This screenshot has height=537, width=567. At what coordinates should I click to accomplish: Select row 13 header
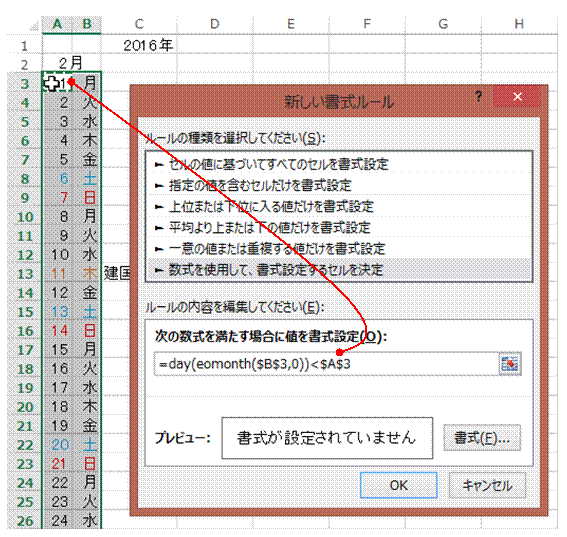click(x=25, y=274)
